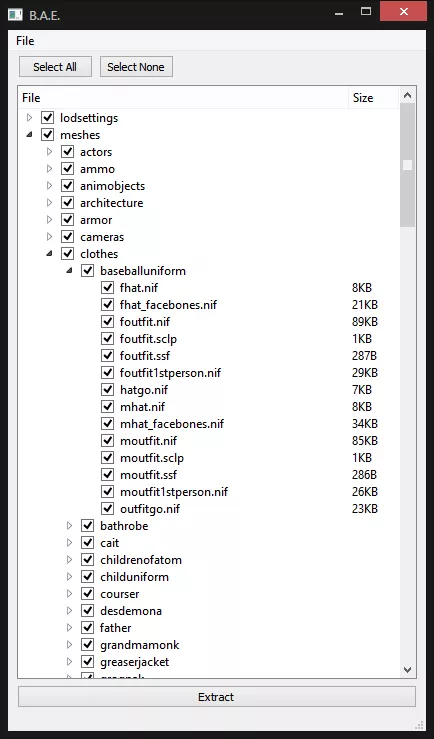Uncheck the meshes folder checkbox
The height and width of the screenshot is (739, 434).
pos(48,135)
